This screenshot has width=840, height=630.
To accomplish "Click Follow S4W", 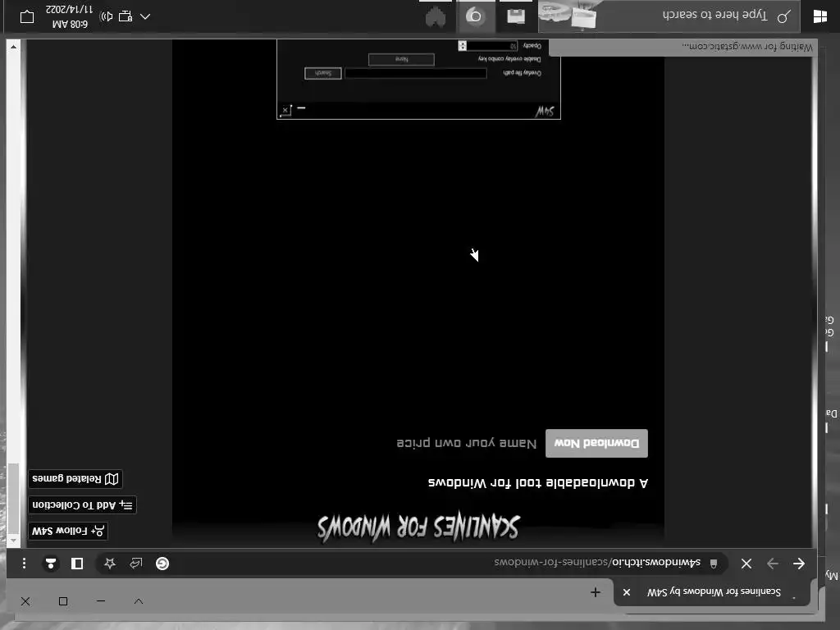I will 67,531.
